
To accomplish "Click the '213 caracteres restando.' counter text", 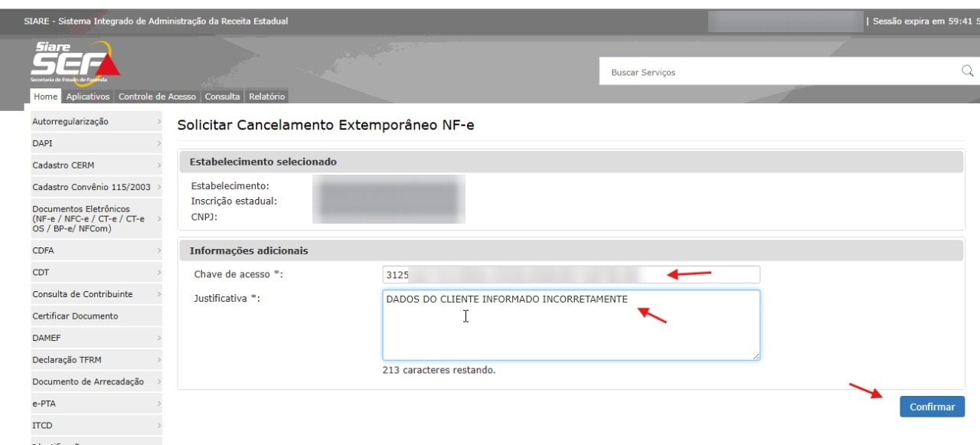I will pyautogui.click(x=439, y=370).
